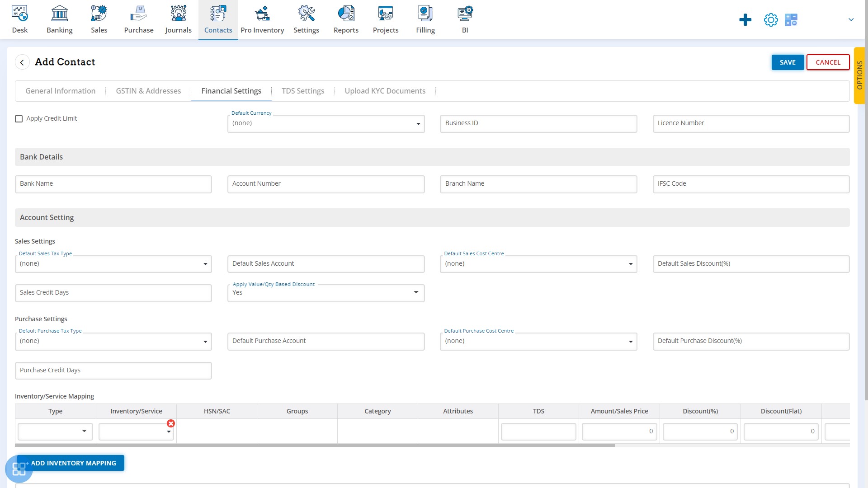The image size is (868, 488).
Task: Open the Reports module
Action: tap(346, 19)
